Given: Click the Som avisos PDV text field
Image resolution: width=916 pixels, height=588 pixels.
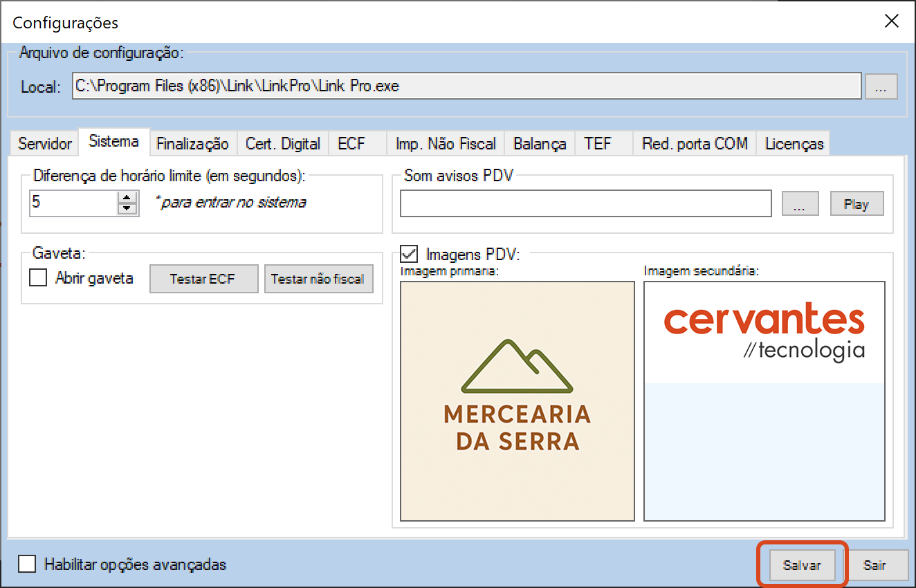Looking at the screenshot, I should coord(585,204).
